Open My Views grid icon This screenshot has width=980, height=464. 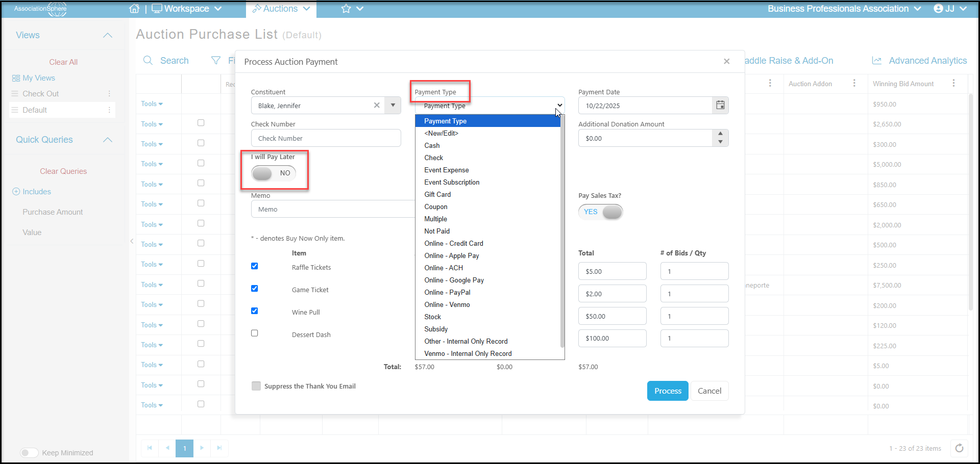(16, 78)
